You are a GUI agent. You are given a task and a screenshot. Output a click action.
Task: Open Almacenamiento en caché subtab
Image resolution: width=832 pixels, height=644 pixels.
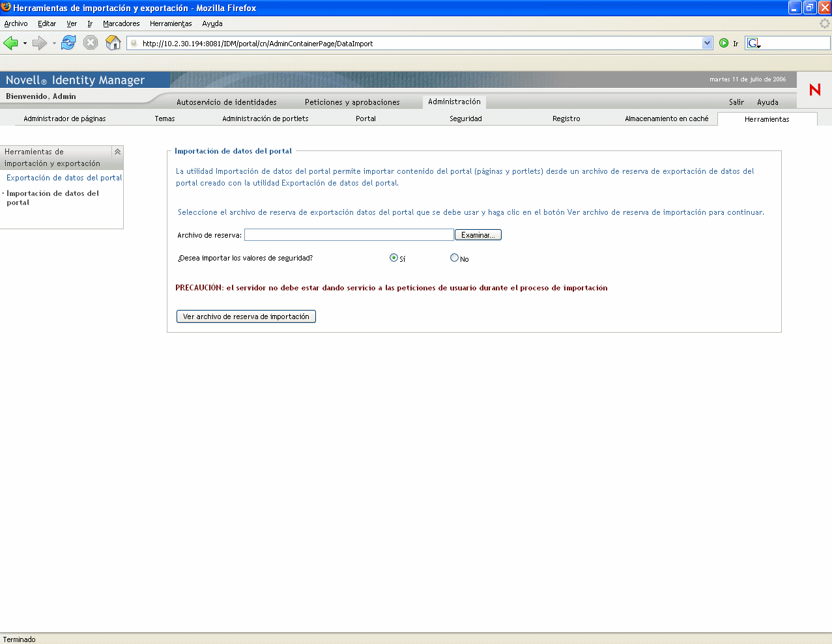coord(667,119)
